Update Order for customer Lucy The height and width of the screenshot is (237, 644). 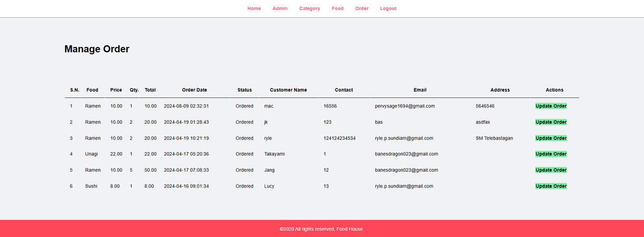pos(551,186)
